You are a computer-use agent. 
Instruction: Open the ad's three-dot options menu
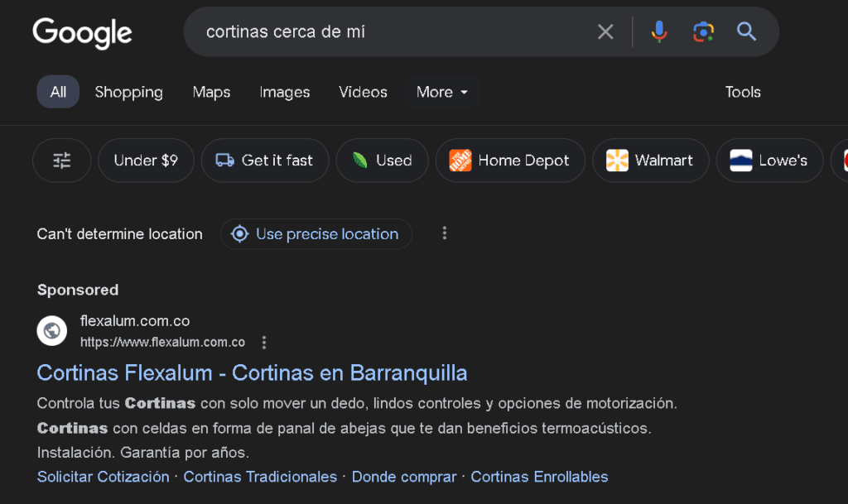coord(264,343)
